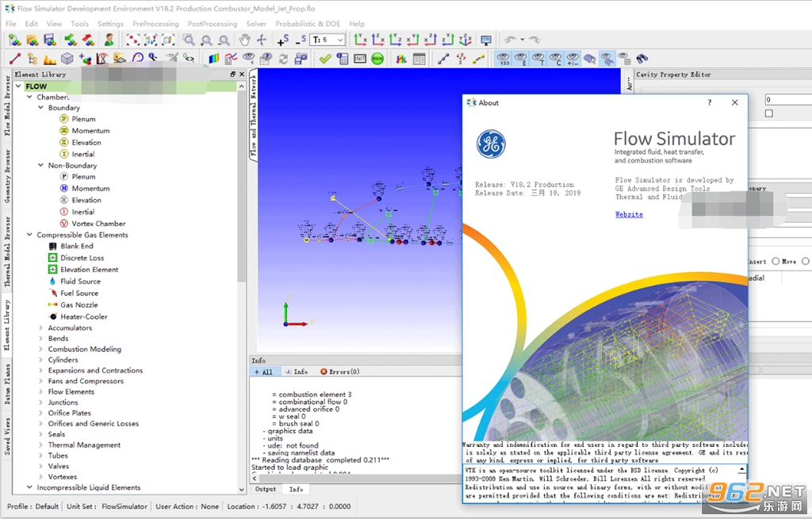Open the undo history dropdown arrow
This screenshot has height=519, width=812.
(x=523, y=40)
